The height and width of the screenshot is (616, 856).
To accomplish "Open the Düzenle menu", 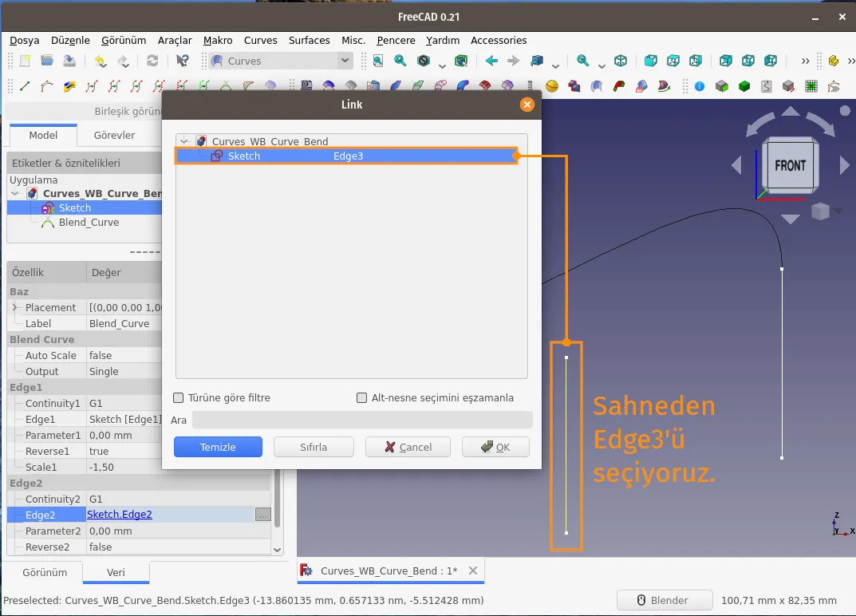I will (70, 41).
